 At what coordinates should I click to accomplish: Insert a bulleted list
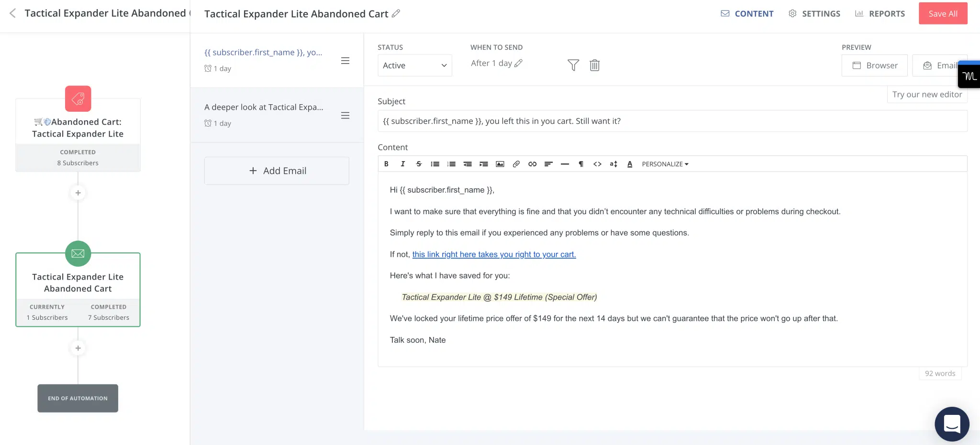coord(435,164)
